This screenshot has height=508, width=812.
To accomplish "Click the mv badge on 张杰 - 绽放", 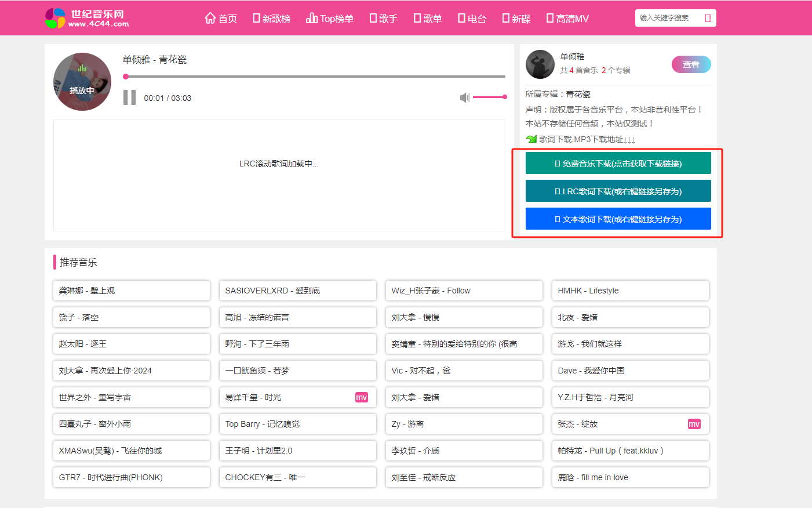I will pyautogui.click(x=694, y=424).
